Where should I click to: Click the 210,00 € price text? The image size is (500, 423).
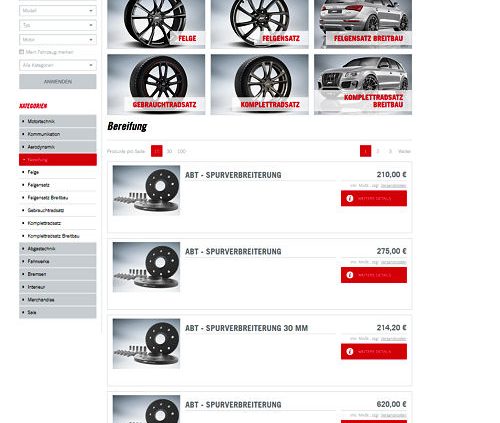(x=392, y=175)
